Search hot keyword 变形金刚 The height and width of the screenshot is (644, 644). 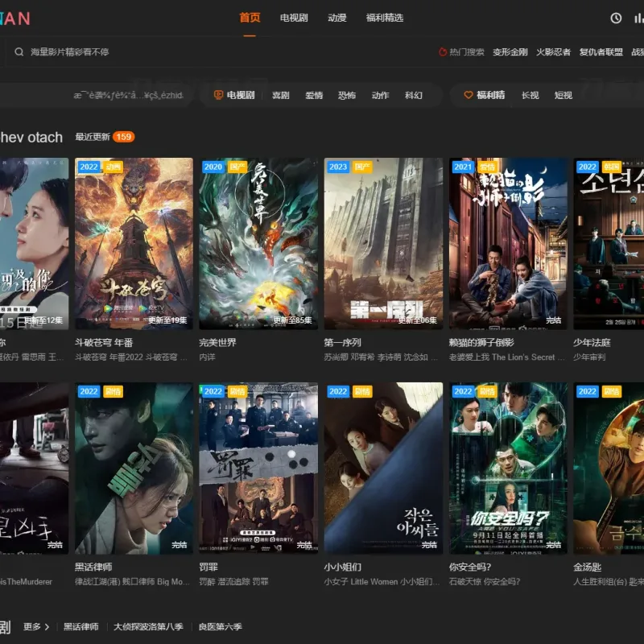[510, 52]
